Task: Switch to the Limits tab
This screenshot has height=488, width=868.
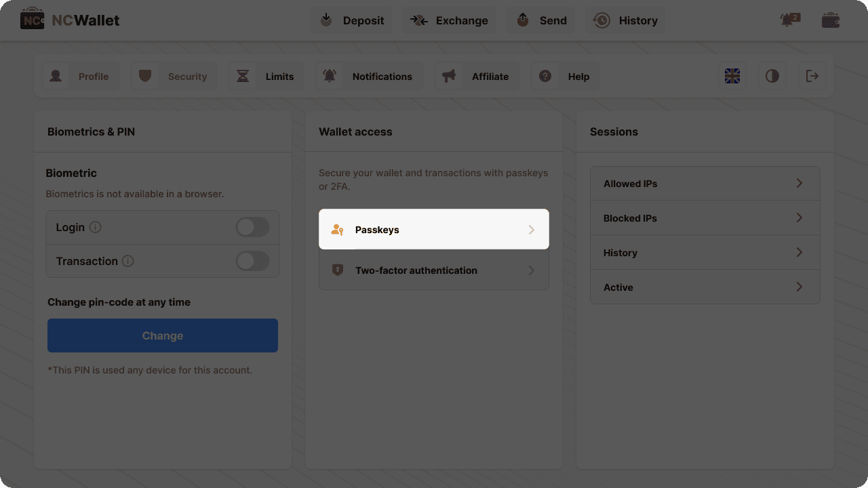Action: (x=267, y=77)
